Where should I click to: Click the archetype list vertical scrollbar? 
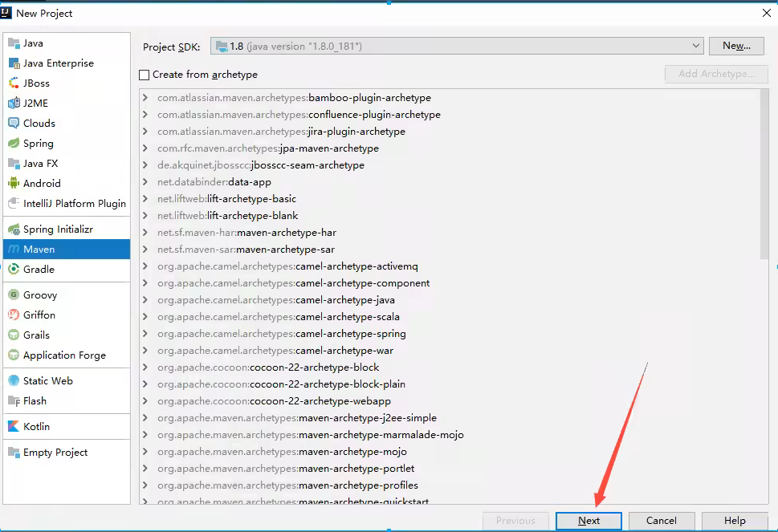(x=764, y=174)
